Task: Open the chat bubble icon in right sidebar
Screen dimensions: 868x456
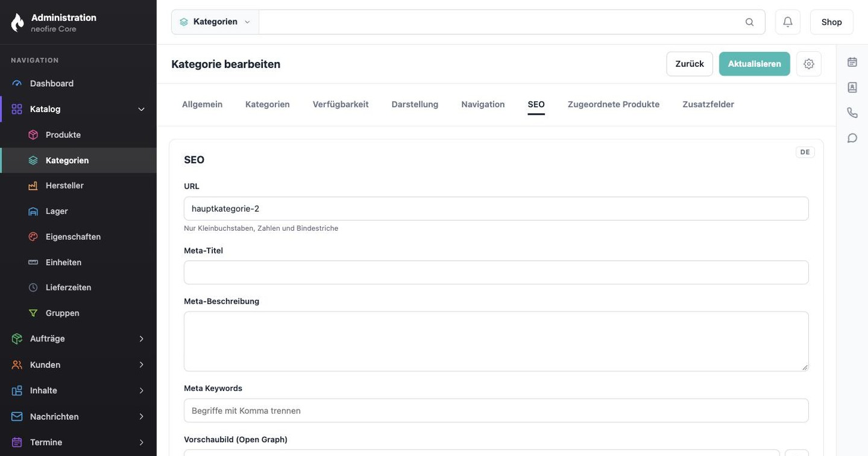Action: pos(852,138)
